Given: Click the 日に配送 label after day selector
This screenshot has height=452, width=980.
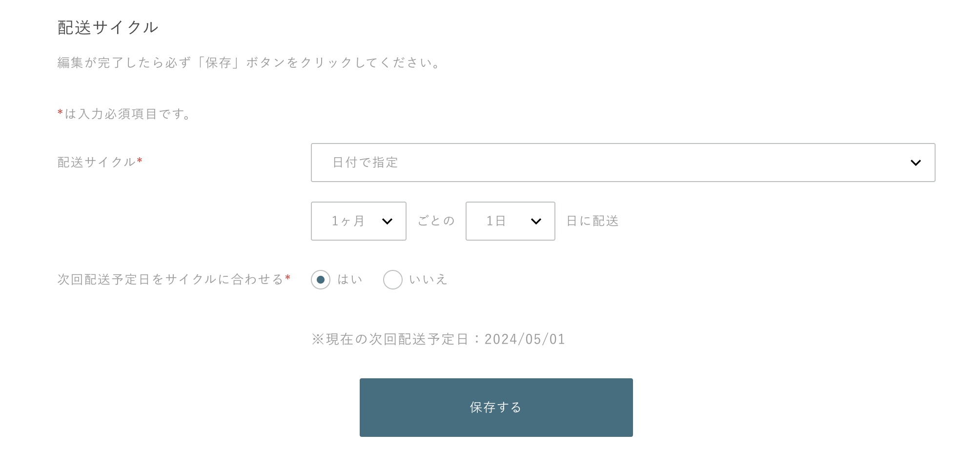Looking at the screenshot, I should (x=592, y=221).
